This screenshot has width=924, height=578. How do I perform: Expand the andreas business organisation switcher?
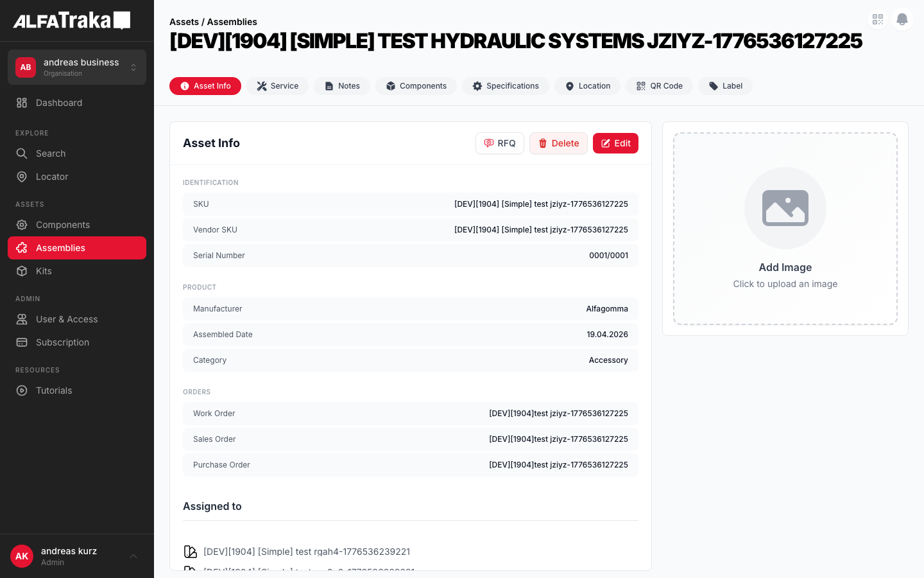[x=133, y=67]
